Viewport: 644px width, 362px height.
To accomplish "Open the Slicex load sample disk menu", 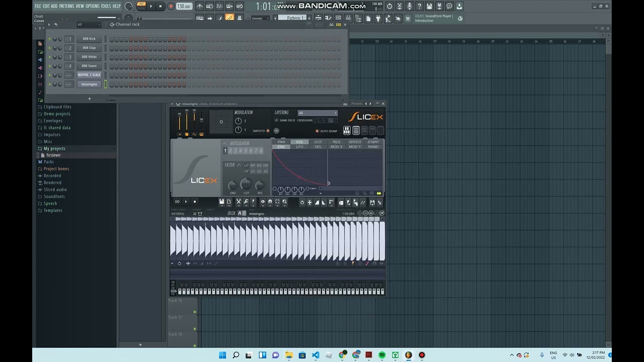I will point(222,202).
